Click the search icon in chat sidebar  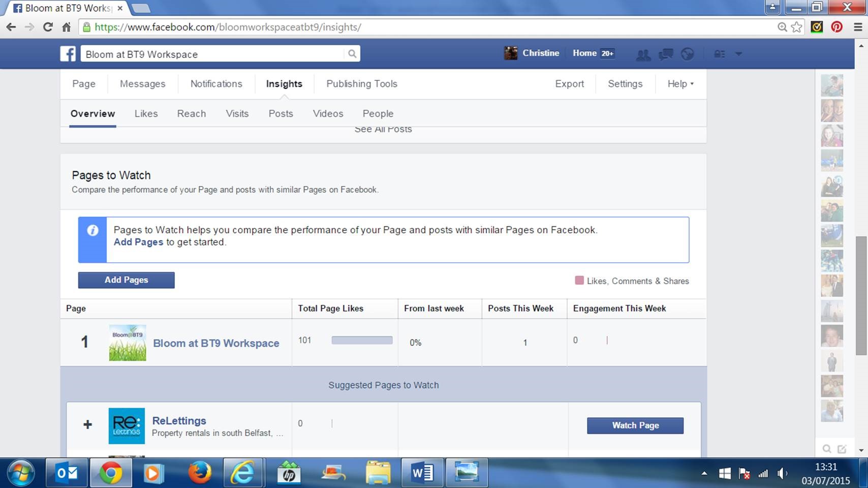coord(827,449)
